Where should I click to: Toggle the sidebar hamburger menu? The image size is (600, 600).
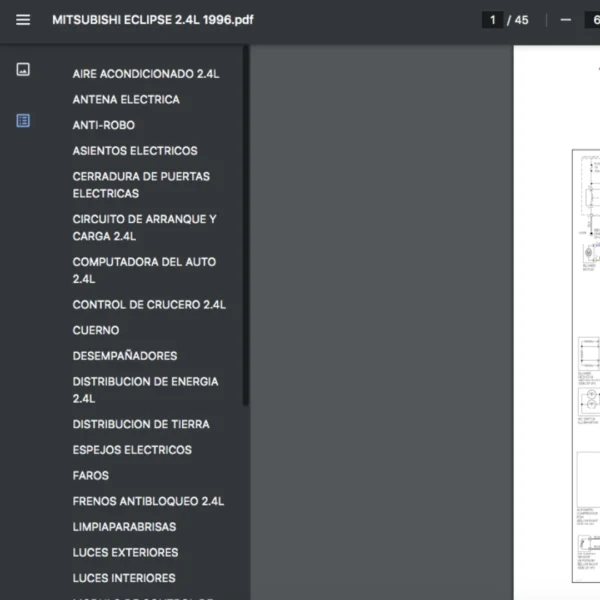pyautogui.click(x=23, y=20)
